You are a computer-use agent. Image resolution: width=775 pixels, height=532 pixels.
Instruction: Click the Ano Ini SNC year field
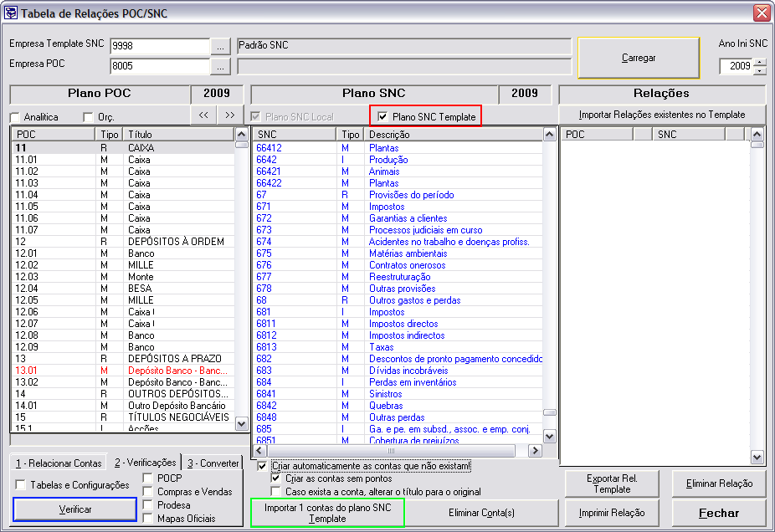(x=737, y=66)
